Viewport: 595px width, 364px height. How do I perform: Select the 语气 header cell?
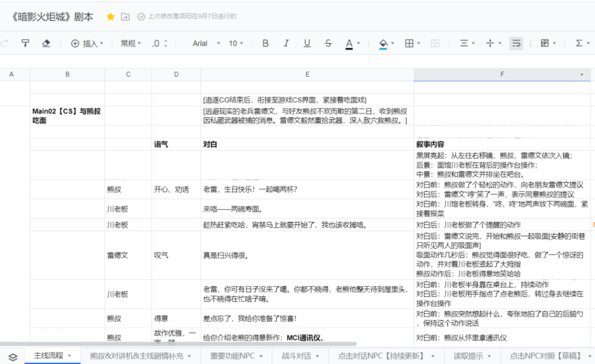pyautogui.click(x=177, y=144)
